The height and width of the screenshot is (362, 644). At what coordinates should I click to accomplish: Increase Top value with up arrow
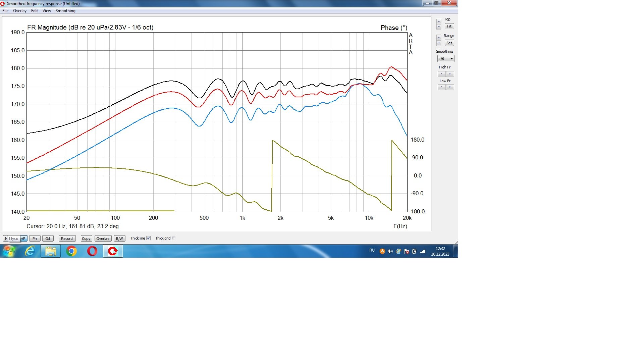[439, 21]
